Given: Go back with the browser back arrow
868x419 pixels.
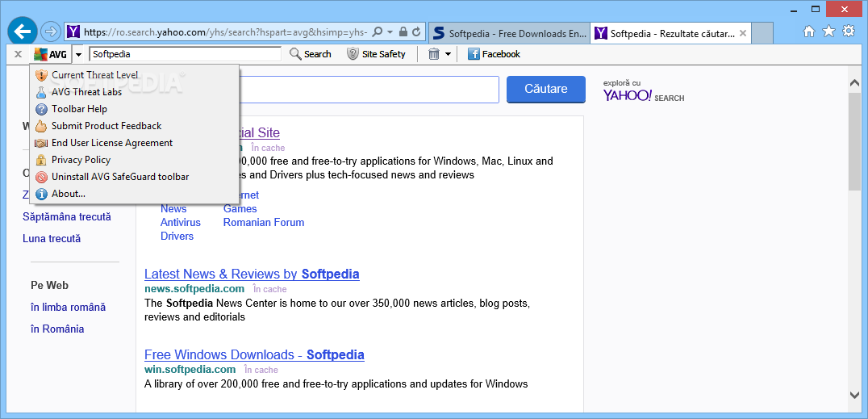Looking at the screenshot, I should (22, 31).
